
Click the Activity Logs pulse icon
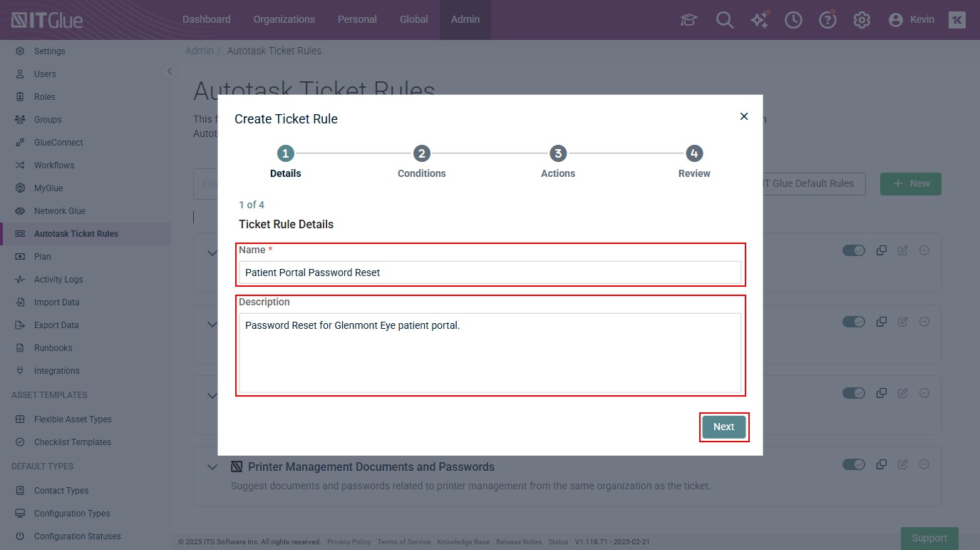pos(20,280)
